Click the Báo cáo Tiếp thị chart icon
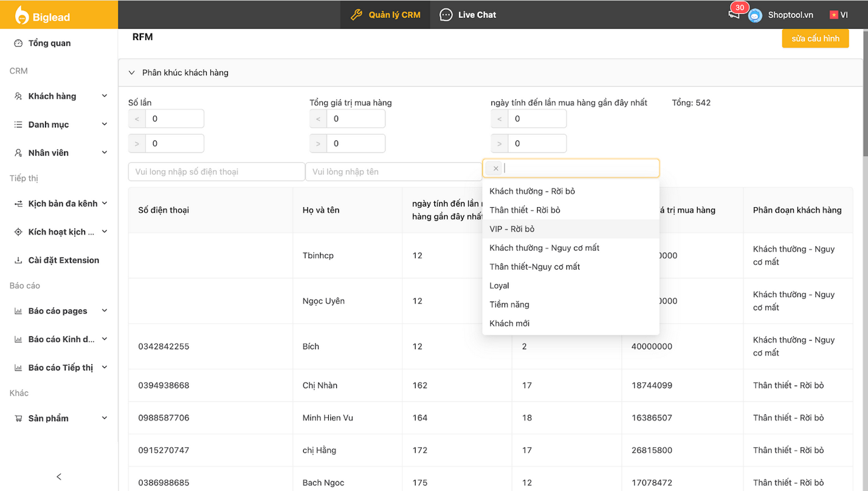Viewport: 868px width, 491px height. (x=18, y=368)
